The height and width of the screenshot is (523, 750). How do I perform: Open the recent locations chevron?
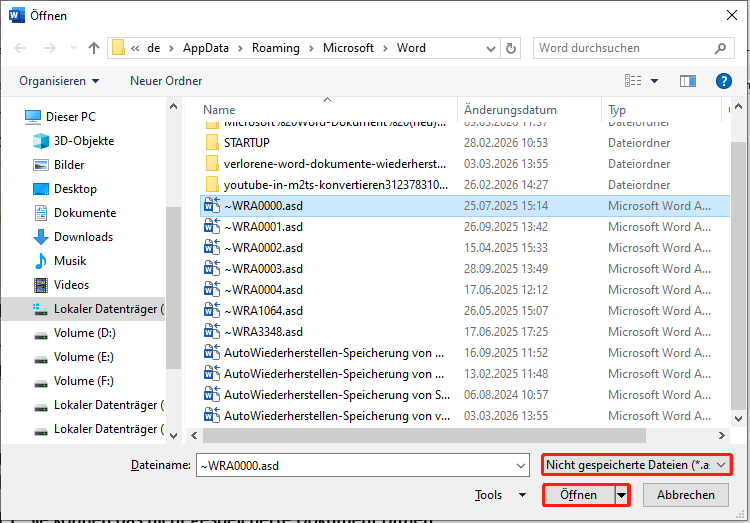pos(73,48)
